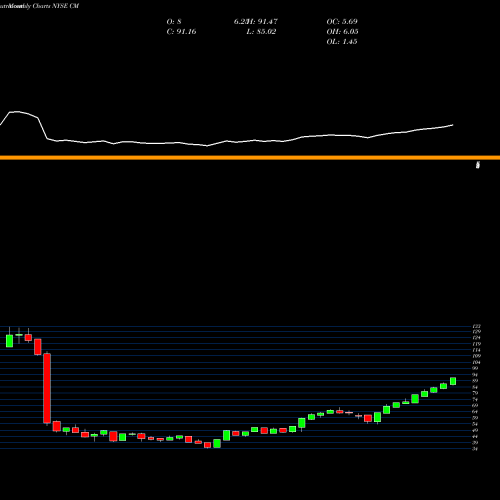This screenshot has width=500, height=500.
Task: Click the "59" price axis label
Action: click(476, 418)
